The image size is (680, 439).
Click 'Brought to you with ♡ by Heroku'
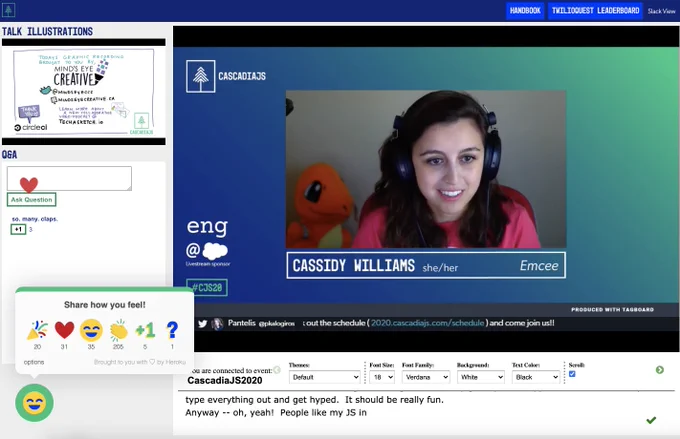(140, 362)
